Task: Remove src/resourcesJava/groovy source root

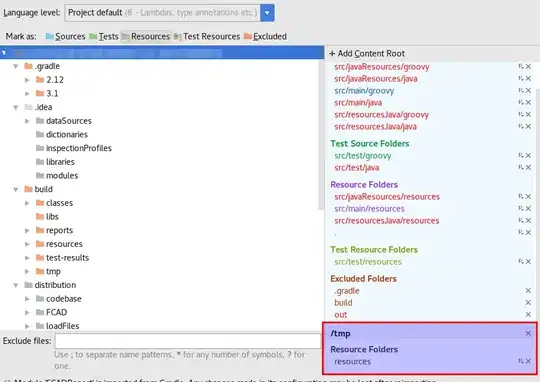Action: pos(528,114)
